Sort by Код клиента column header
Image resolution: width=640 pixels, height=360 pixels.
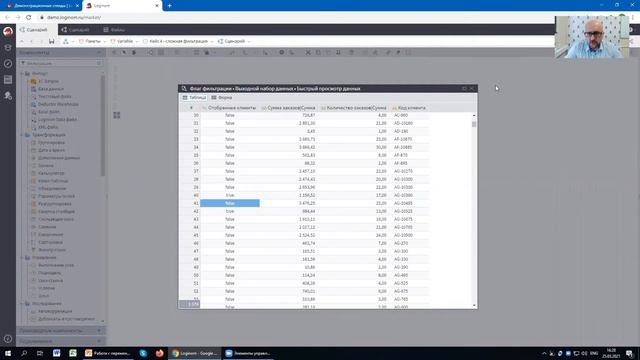[x=409, y=108]
